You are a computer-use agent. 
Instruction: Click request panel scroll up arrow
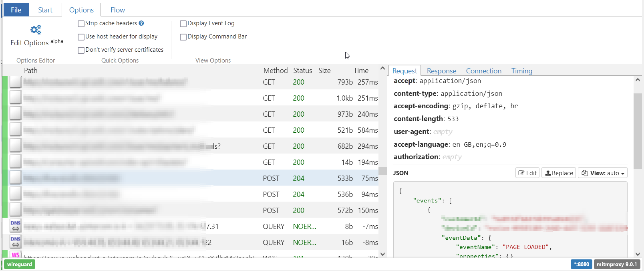click(638, 80)
